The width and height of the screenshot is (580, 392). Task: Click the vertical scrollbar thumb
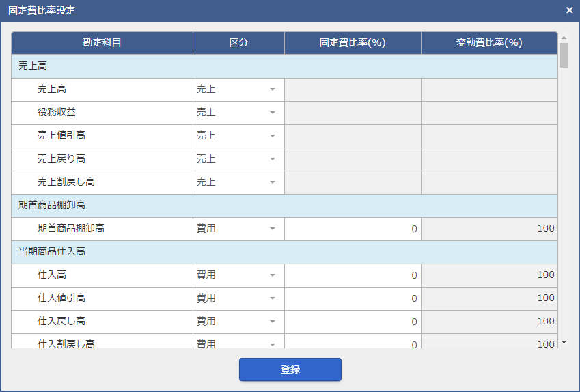(x=564, y=55)
